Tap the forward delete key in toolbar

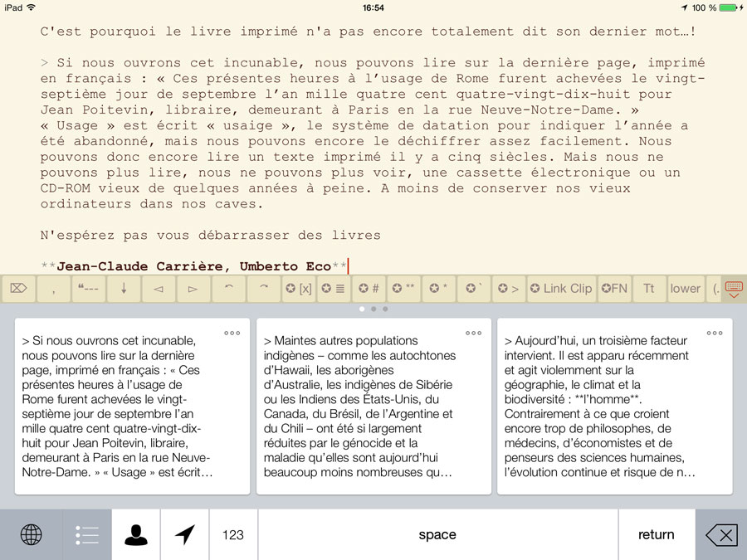click(18, 289)
